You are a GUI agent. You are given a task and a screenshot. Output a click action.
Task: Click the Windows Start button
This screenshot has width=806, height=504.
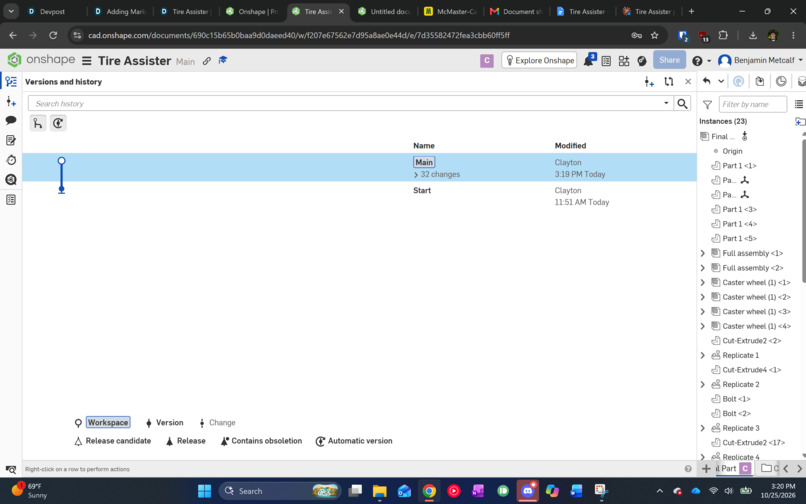(x=205, y=491)
